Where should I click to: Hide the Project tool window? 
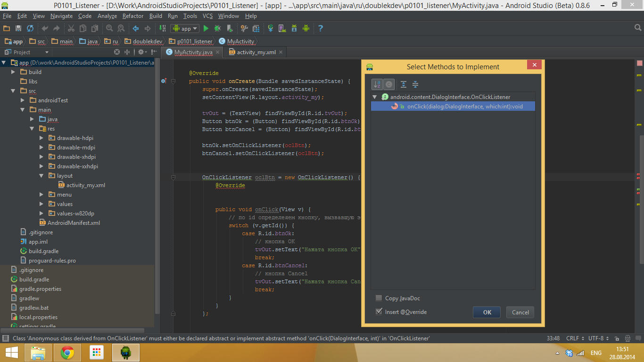coord(153,52)
